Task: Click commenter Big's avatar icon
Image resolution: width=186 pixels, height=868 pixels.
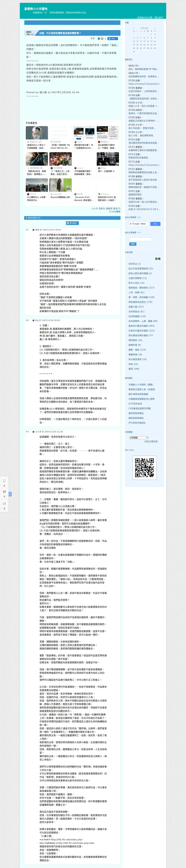Action: point(33,320)
